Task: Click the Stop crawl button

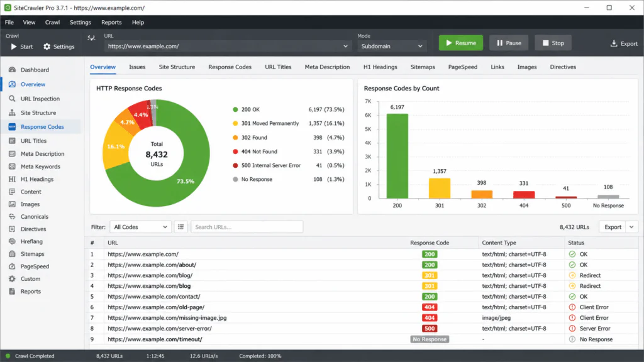Action: coord(553,43)
